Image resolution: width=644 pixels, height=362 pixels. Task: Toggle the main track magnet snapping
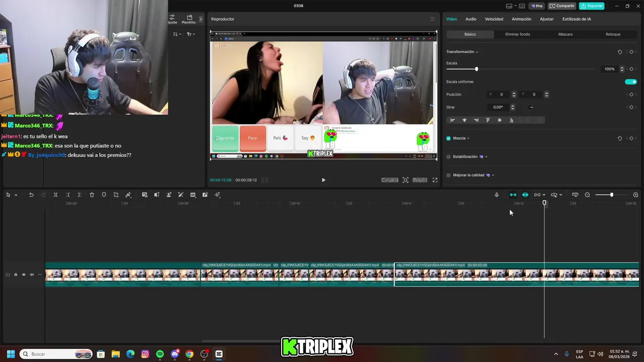pyautogui.click(x=513, y=195)
